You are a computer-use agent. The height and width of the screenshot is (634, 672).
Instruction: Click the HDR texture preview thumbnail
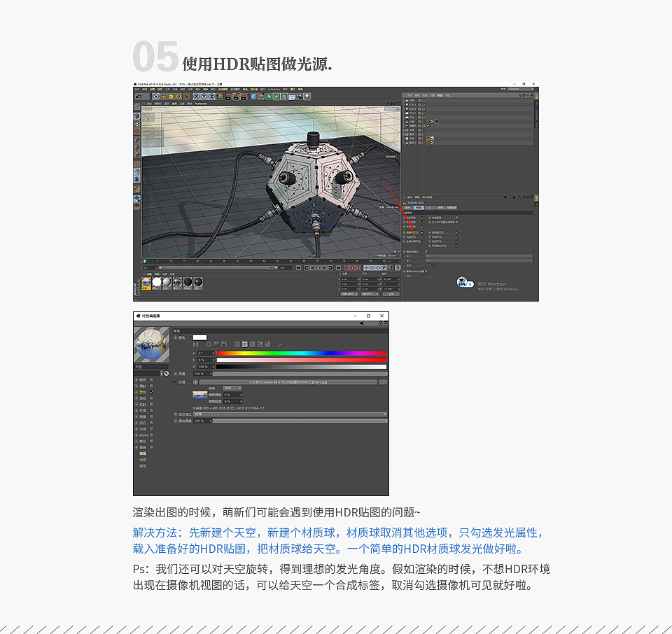tap(199, 395)
